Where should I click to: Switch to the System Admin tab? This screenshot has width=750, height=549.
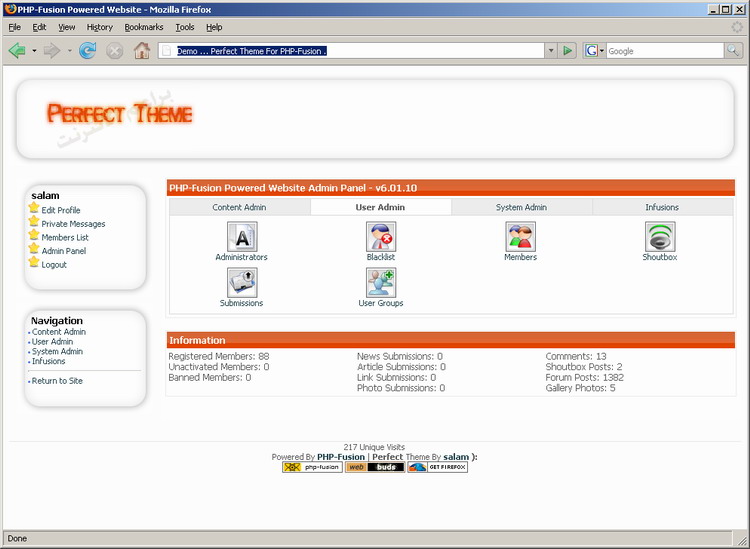pyautogui.click(x=521, y=207)
